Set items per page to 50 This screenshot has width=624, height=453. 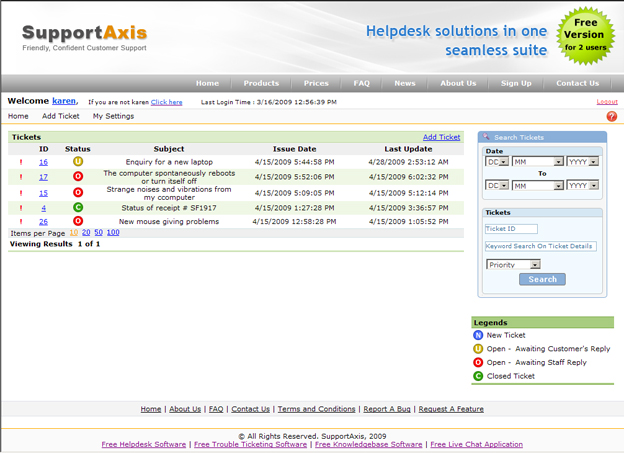(x=98, y=232)
